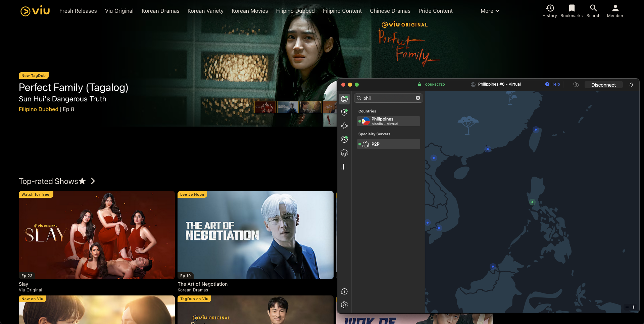The width and height of the screenshot is (644, 324).
Task: Click the Slay title text
Action: (23, 284)
